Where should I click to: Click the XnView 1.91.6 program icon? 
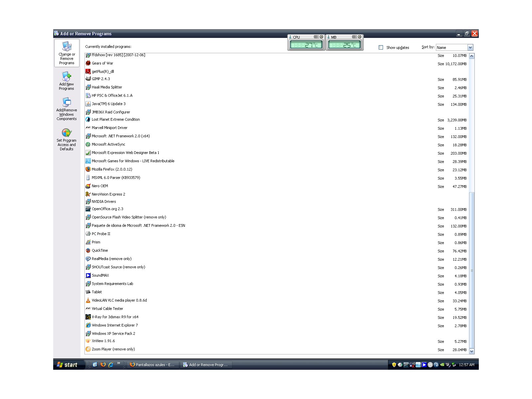tap(88, 341)
